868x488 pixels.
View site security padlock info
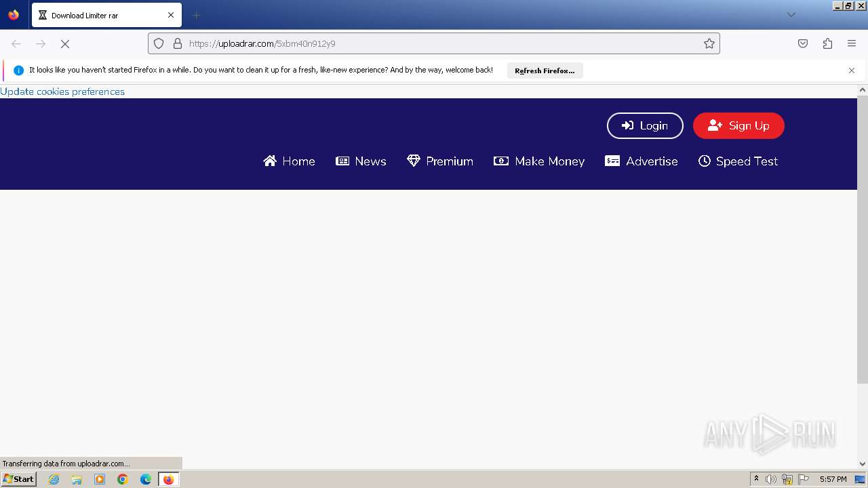[178, 43]
